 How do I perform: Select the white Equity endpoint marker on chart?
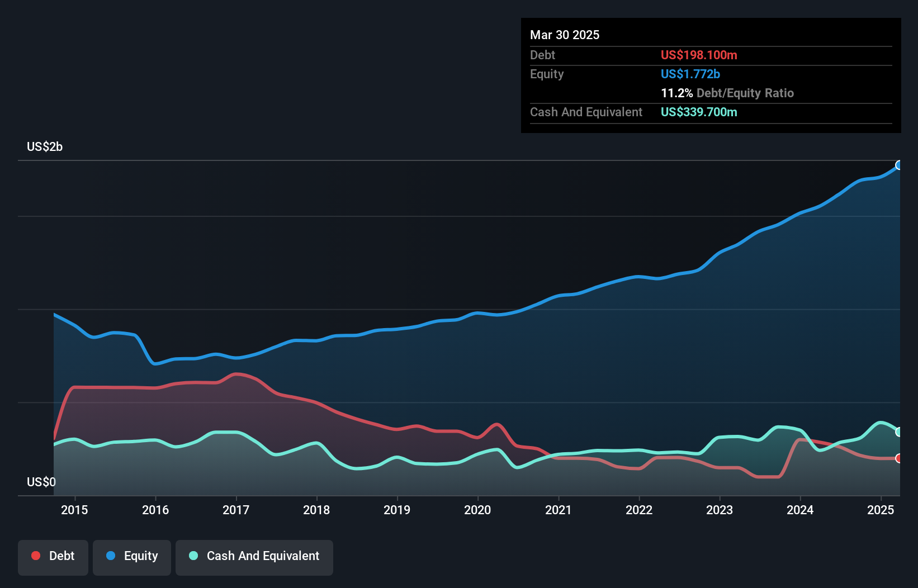click(x=899, y=164)
